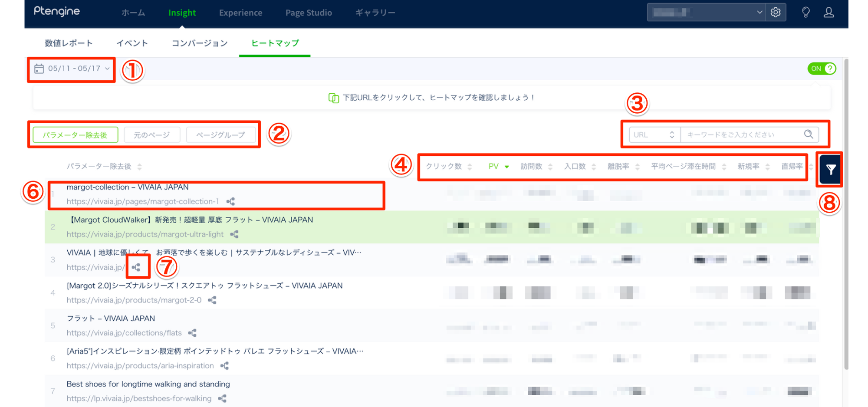
Task: Open the 05/11 - 05/17 date range dropdown
Action: [x=72, y=69]
